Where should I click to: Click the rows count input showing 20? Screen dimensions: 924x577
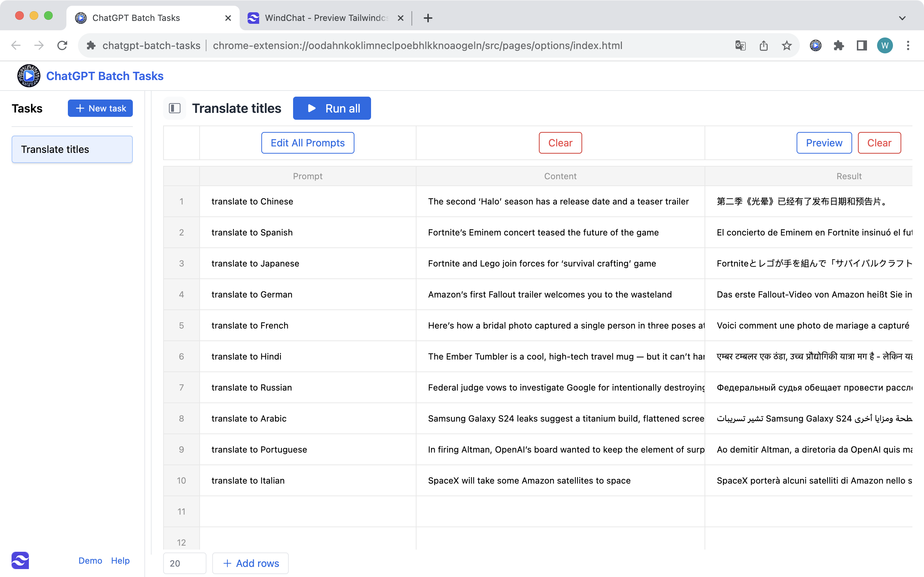point(184,563)
